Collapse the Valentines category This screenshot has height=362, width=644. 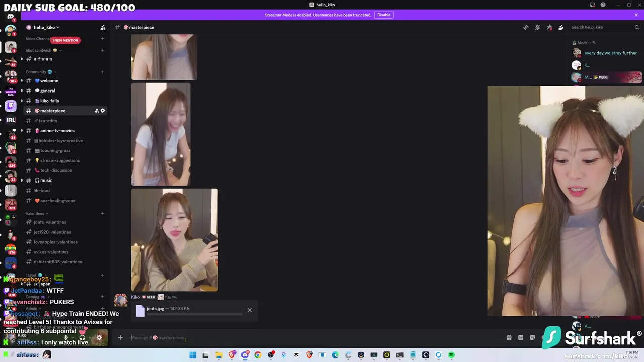tap(37, 214)
